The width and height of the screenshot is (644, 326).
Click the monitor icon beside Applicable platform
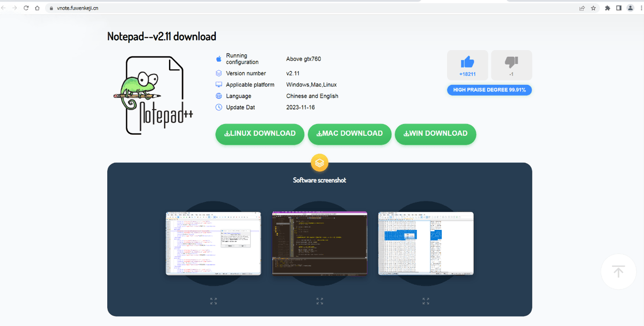[x=218, y=84]
